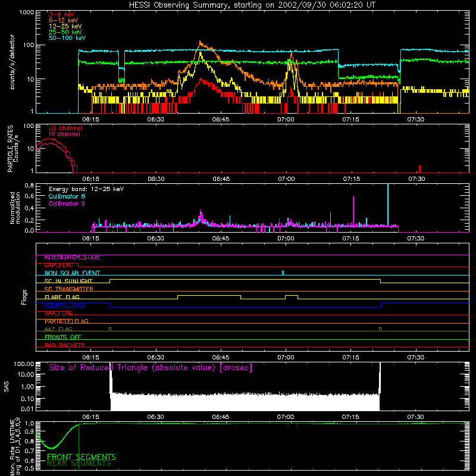
Task: Click the raised FLARE_FLAG segment near 06:40
Action: click(209, 296)
